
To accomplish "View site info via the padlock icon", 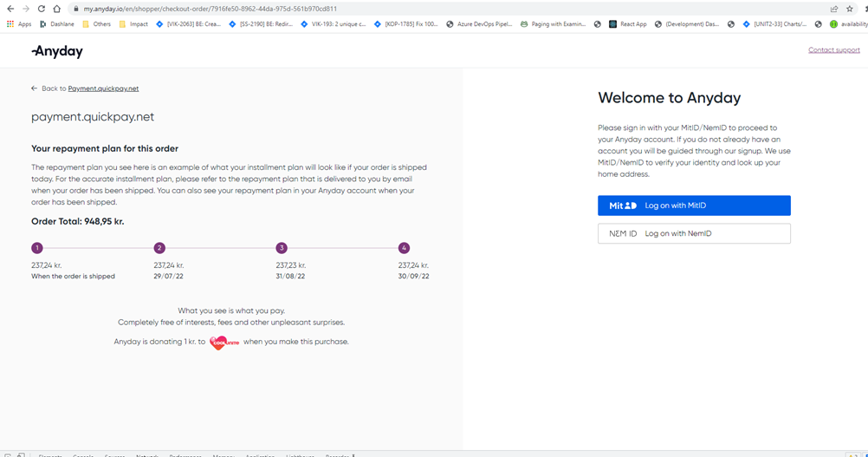I will tap(76, 9).
